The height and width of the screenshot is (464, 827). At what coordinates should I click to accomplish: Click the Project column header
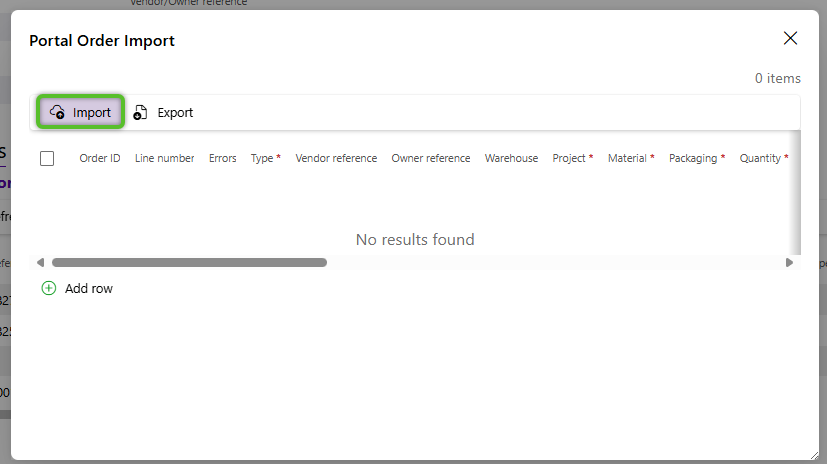(569, 158)
